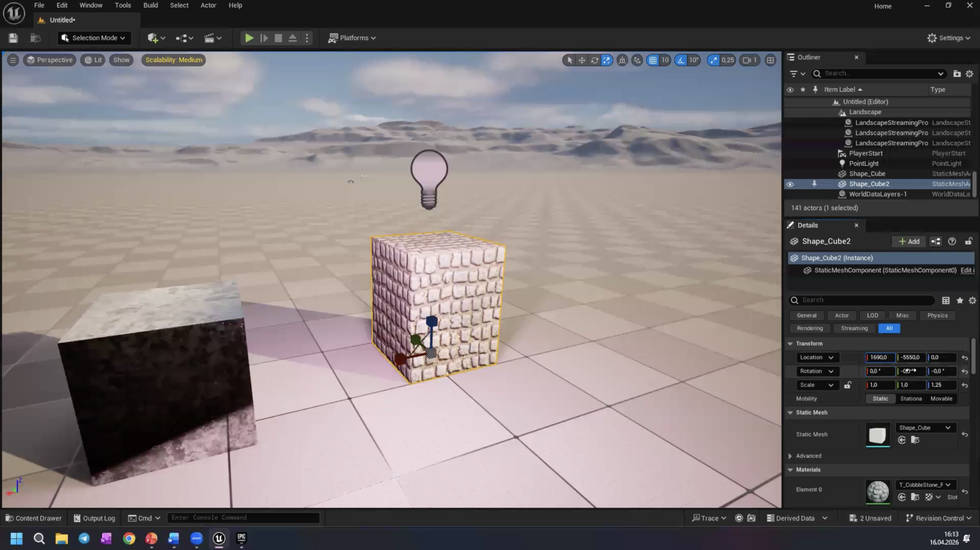Switch to the Physics filter tab
The height and width of the screenshot is (550, 980).
937,316
